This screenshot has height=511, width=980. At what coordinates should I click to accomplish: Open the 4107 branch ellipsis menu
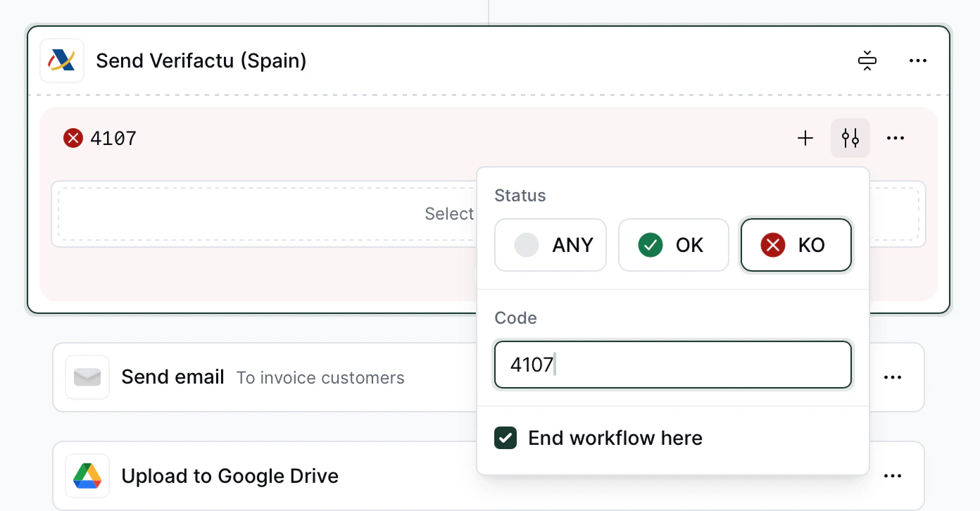(x=896, y=138)
